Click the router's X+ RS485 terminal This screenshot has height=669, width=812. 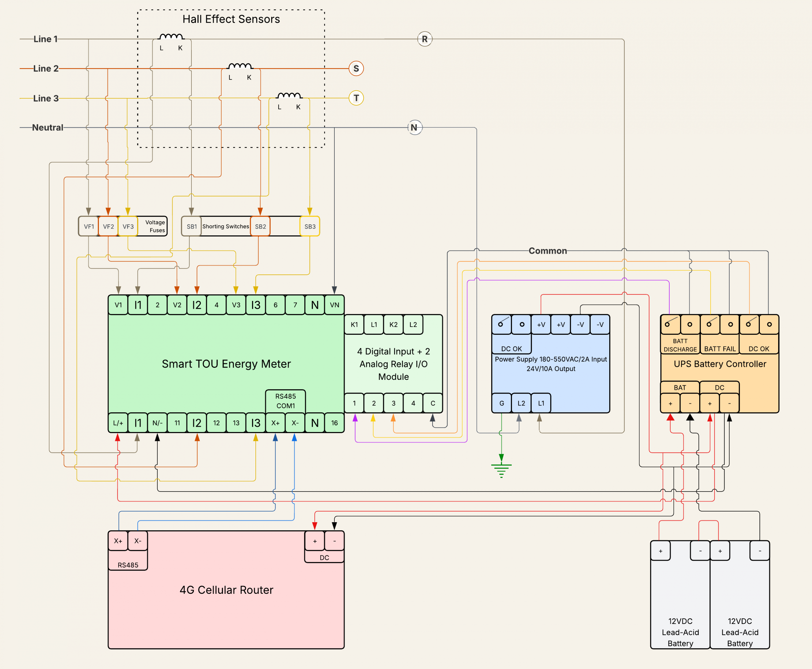tap(118, 541)
